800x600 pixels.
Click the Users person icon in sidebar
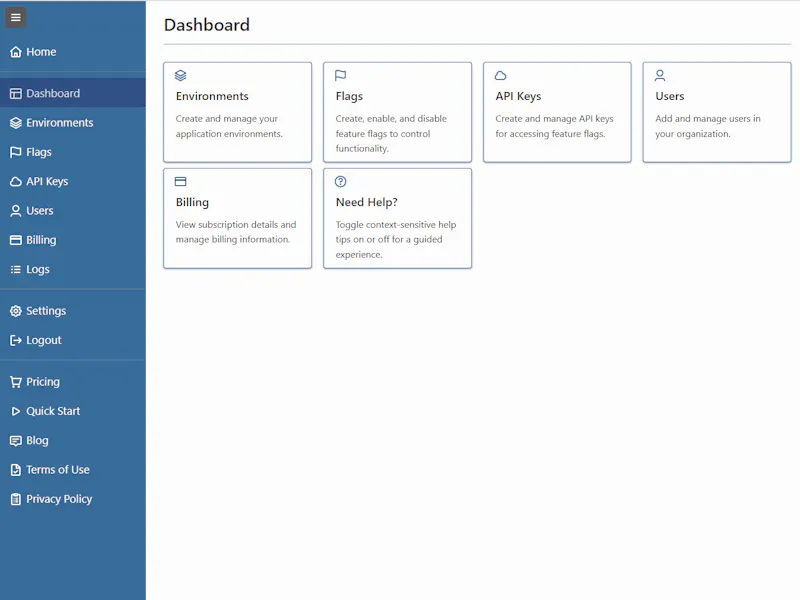16,211
